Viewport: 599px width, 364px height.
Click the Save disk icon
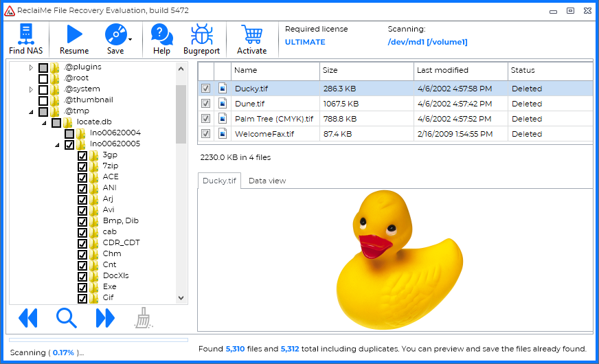[114, 34]
